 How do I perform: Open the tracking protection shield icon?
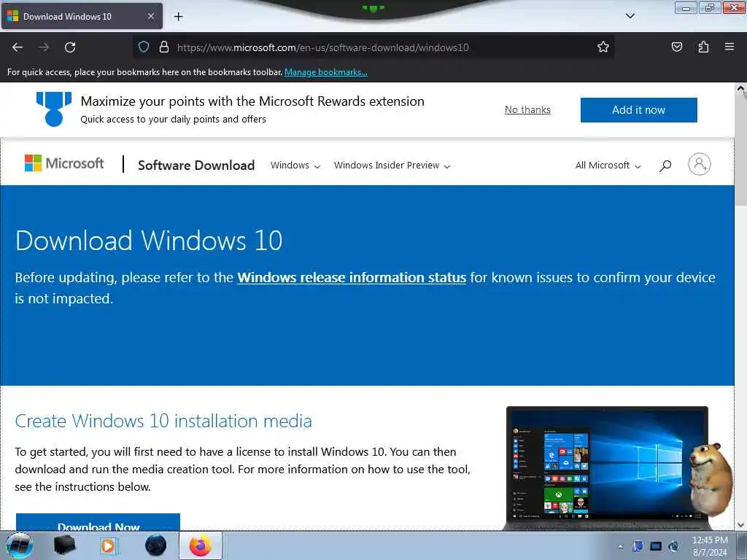(144, 47)
